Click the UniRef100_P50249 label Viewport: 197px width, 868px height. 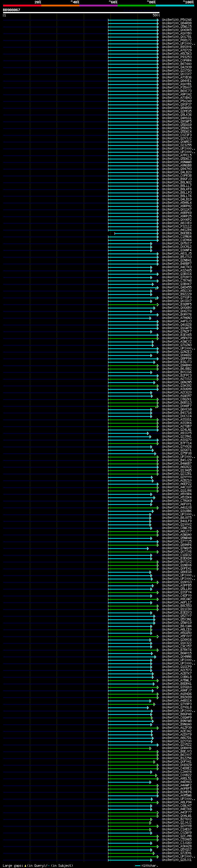[x=177, y=101]
